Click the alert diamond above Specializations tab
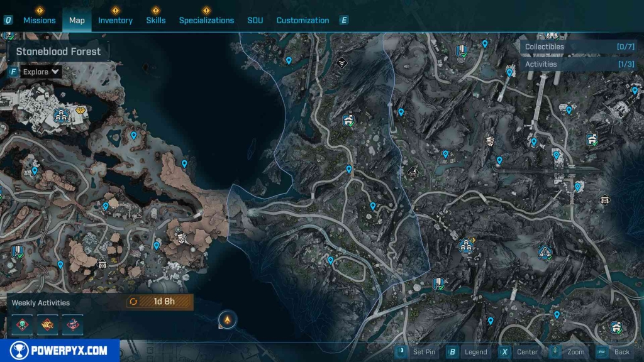Screen dimensions: 644x362 (206, 10)
